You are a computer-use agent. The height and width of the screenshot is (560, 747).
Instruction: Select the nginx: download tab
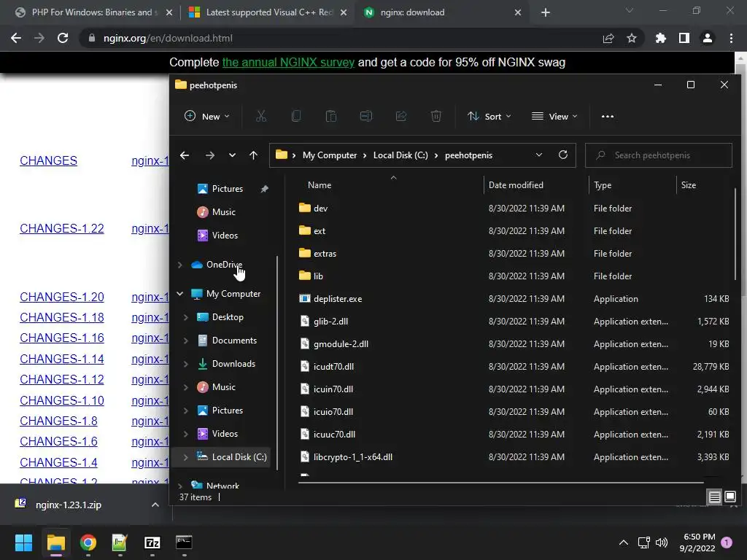click(442, 12)
